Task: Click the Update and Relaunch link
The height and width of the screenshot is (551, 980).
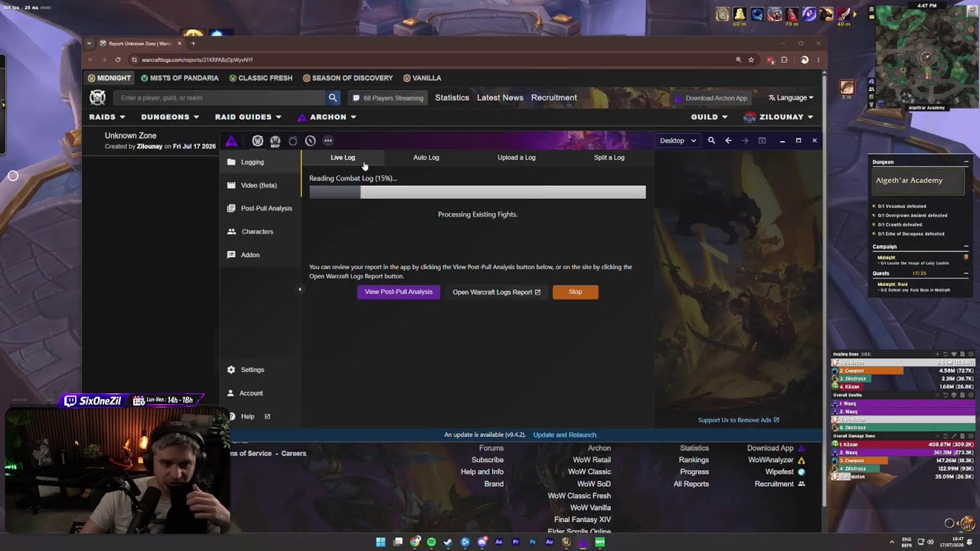Action: coord(565,435)
